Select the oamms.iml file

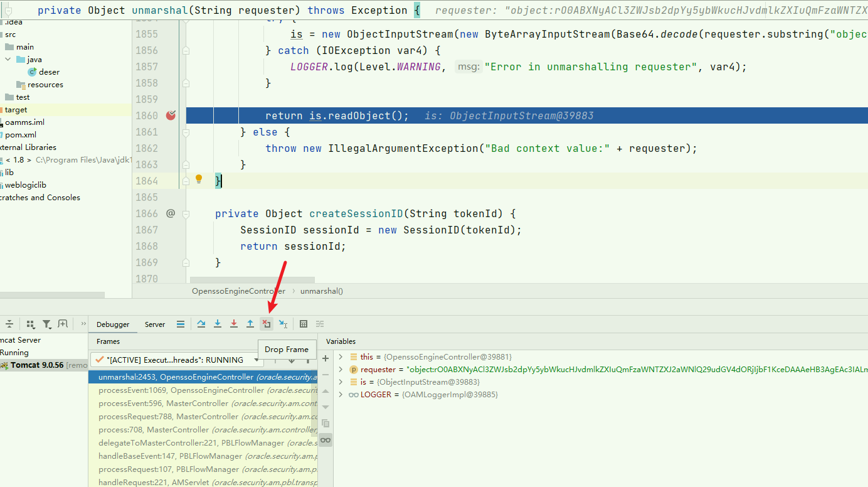click(x=24, y=122)
